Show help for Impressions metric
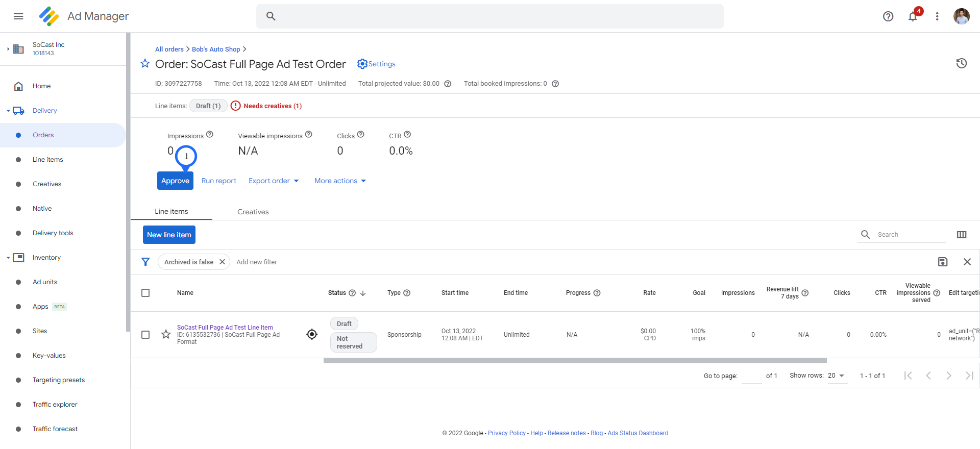The image size is (980, 449). (x=210, y=135)
